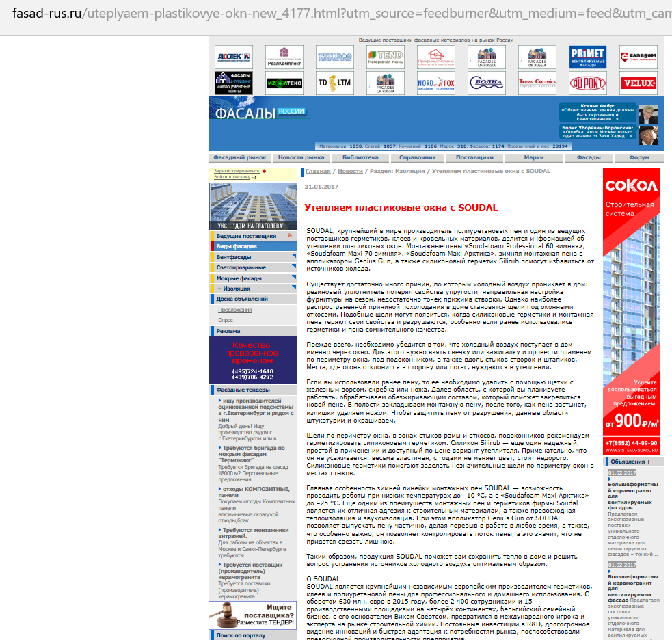Open the УКС Дом на Глаголева image

[253, 206]
